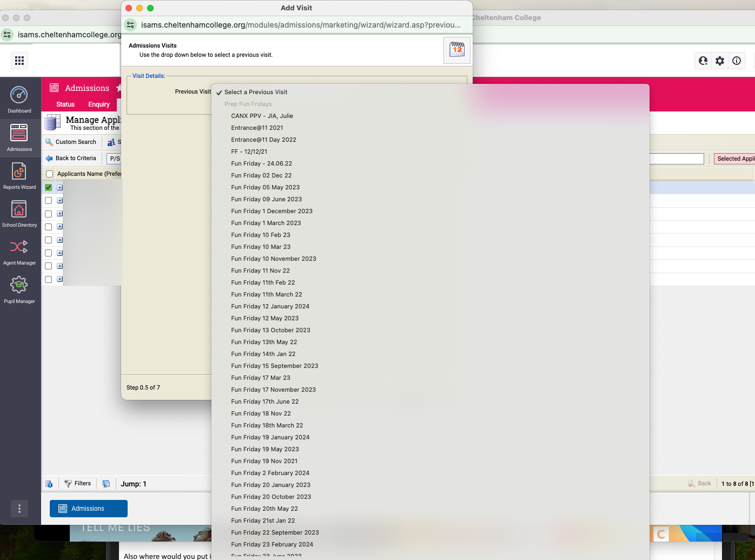Select Entrance@11 2021 from the list
The height and width of the screenshot is (560, 755).
257,128
